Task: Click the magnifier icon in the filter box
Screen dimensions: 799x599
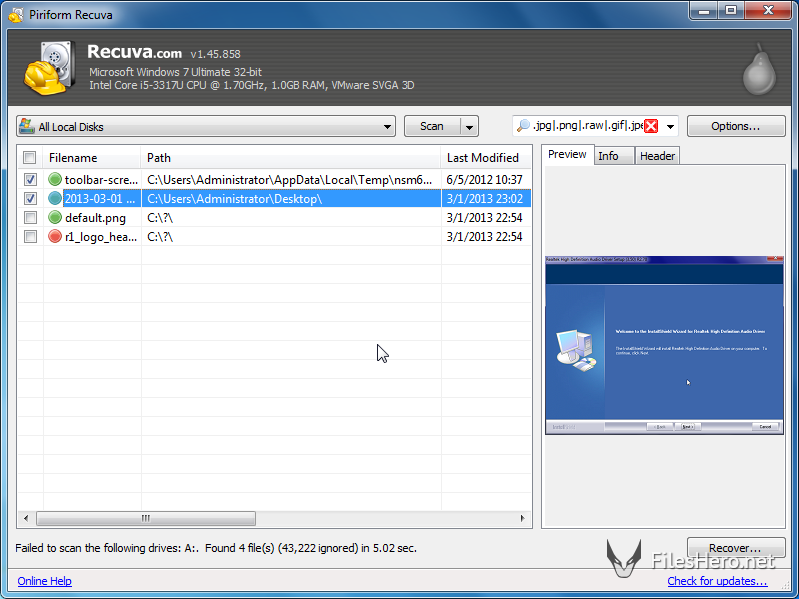Action: click(x=523, y=126)
